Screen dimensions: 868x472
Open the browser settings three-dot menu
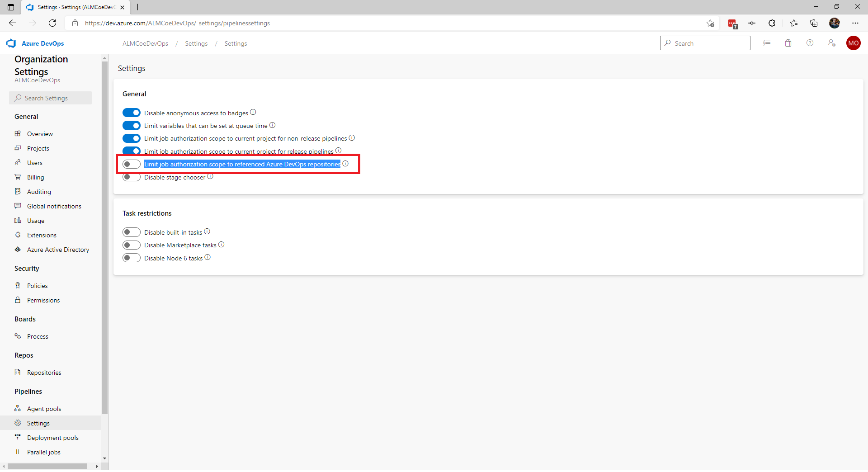point(855,23)
